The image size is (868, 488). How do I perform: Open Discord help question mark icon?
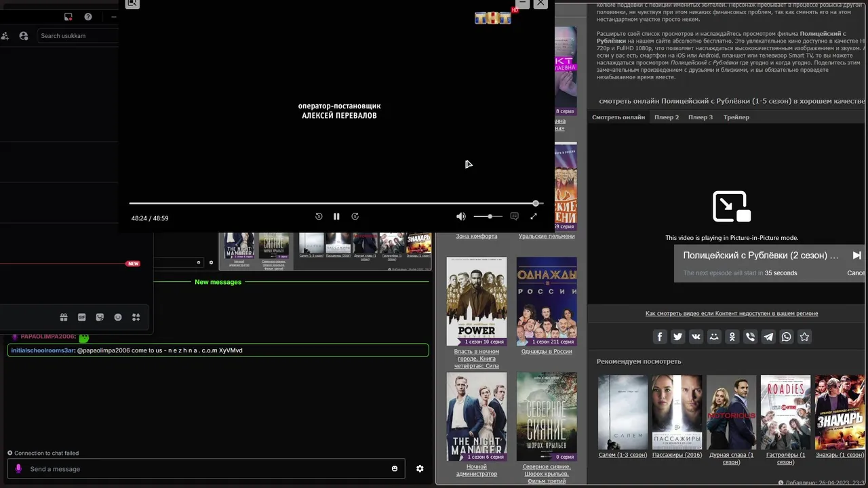click(x=88, y=17)
